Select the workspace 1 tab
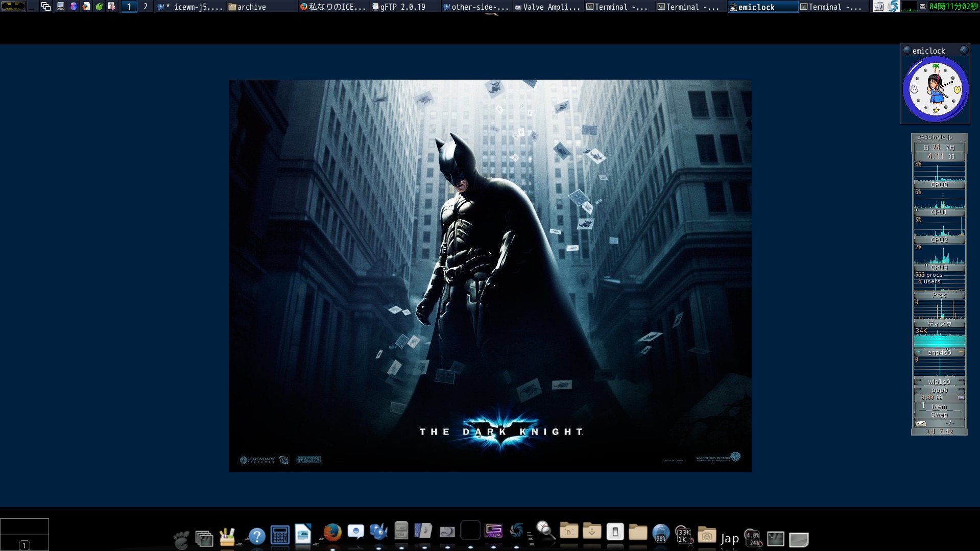The width and height of the screenshot is (980, 551). [129, 7]
